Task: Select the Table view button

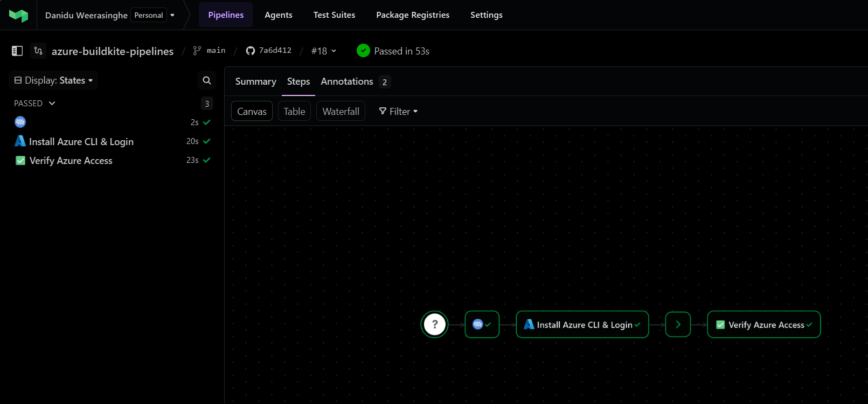Action: [x=294, y=111]
